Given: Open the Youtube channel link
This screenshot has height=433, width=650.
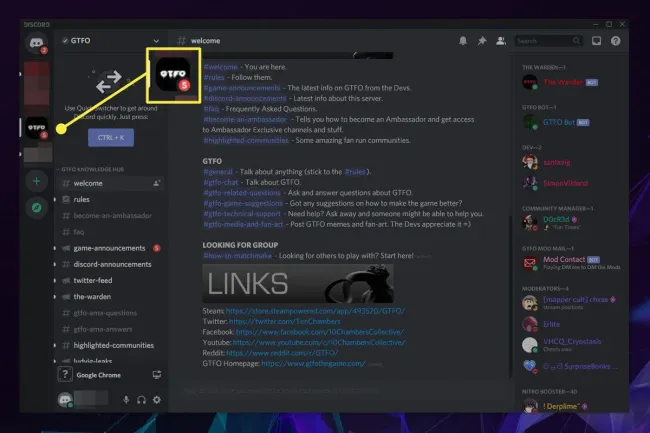Looking at the screenshot, I should click(319, 342).
